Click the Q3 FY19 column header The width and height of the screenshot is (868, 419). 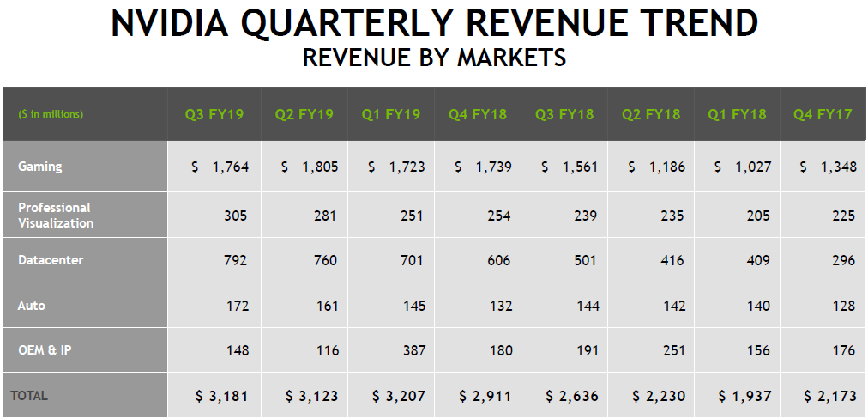(x=214, y=115)
